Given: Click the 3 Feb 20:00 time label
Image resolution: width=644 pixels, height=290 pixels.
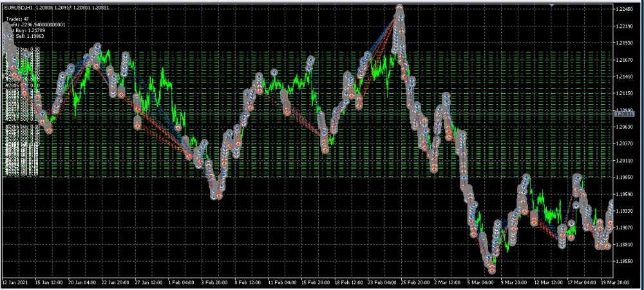Looking at the screenshot, I should (x=214, y=281).
